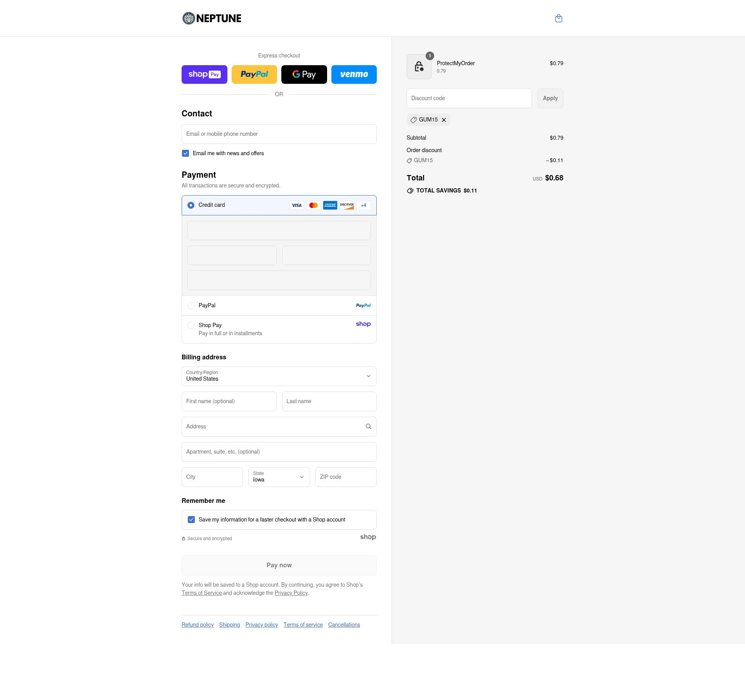Open the Shipping policy page
745x700 pixels.
(x=229, y=625)
